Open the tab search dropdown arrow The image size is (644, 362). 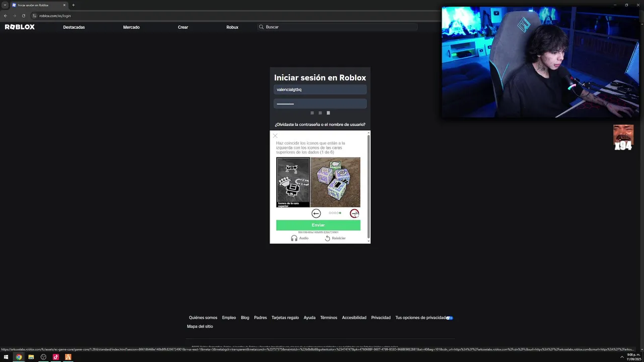(5, 5)
